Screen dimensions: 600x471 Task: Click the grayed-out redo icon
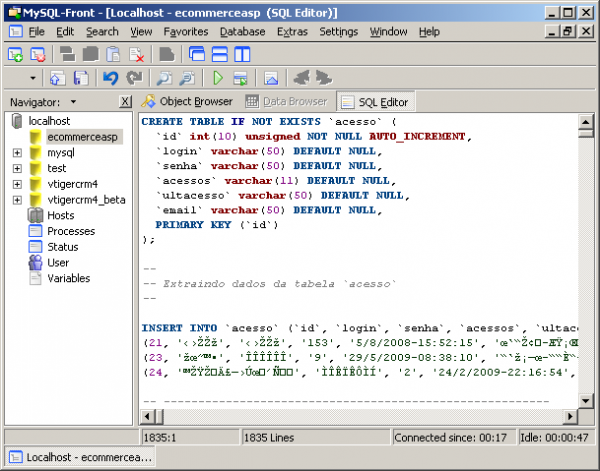click(x=134, y=78)
